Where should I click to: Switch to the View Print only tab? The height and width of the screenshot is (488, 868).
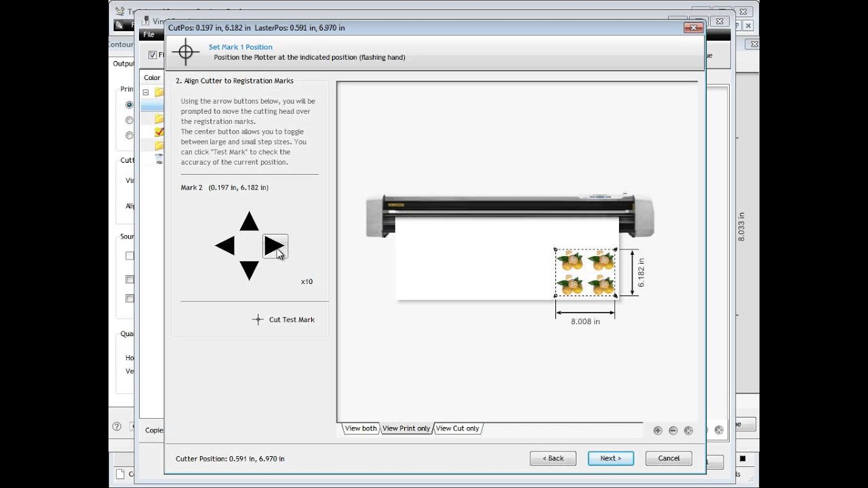(x=406, y=428)
